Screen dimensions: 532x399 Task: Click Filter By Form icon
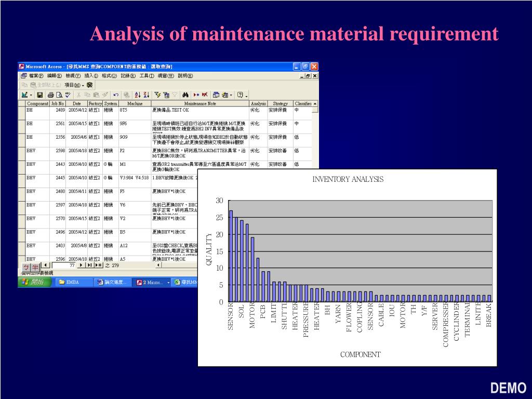(x=166, y=95)
